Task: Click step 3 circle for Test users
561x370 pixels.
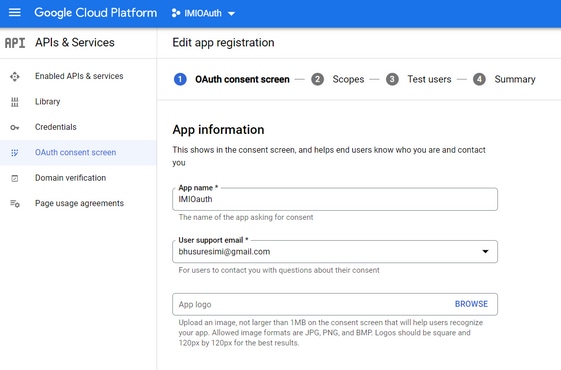Action: pyautogui.click(x=392, y=79)
